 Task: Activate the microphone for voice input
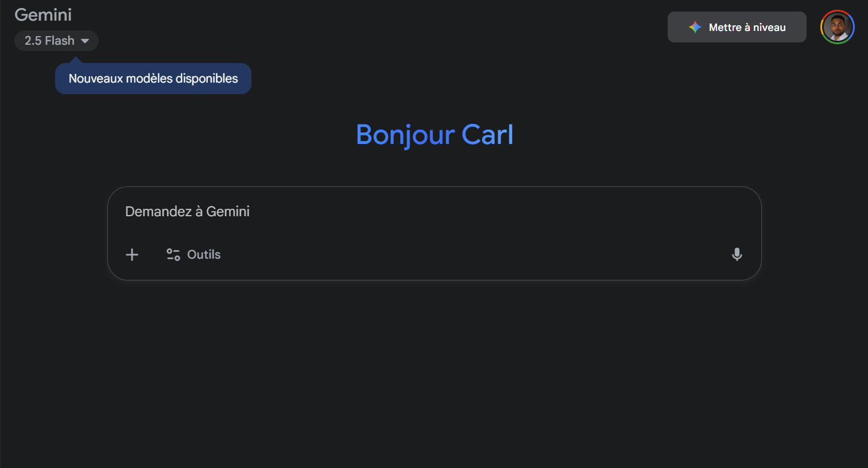737,255
